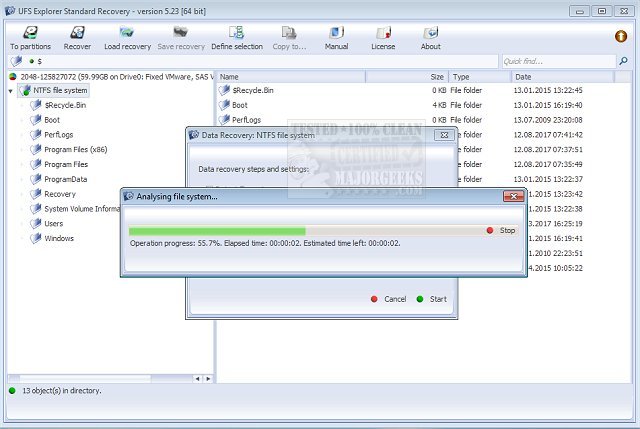640x429 pixels.
Task: Click the analysis progress bar
Action: (x=306, y=231)
